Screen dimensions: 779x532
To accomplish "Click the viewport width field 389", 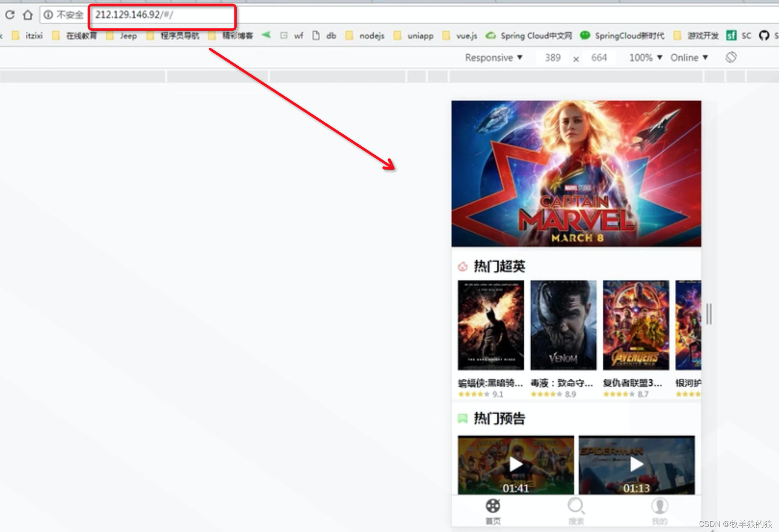I will pos(553,58).
